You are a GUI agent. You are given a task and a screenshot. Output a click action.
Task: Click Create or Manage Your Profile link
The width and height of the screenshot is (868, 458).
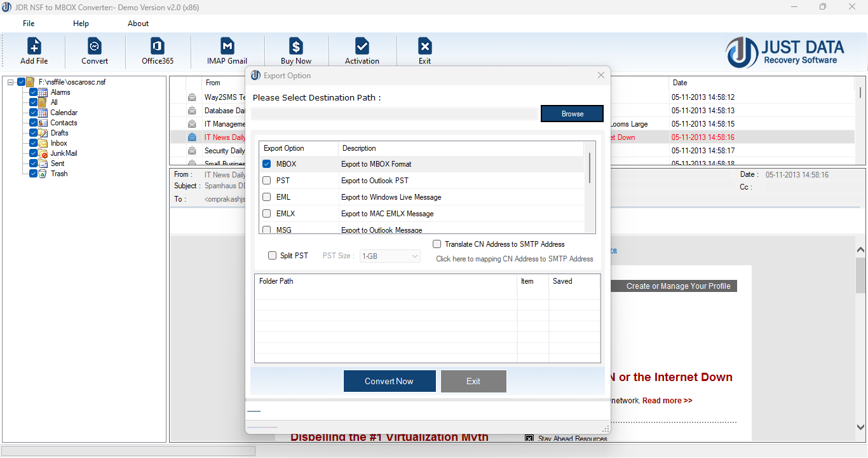[x=678, y=286]
